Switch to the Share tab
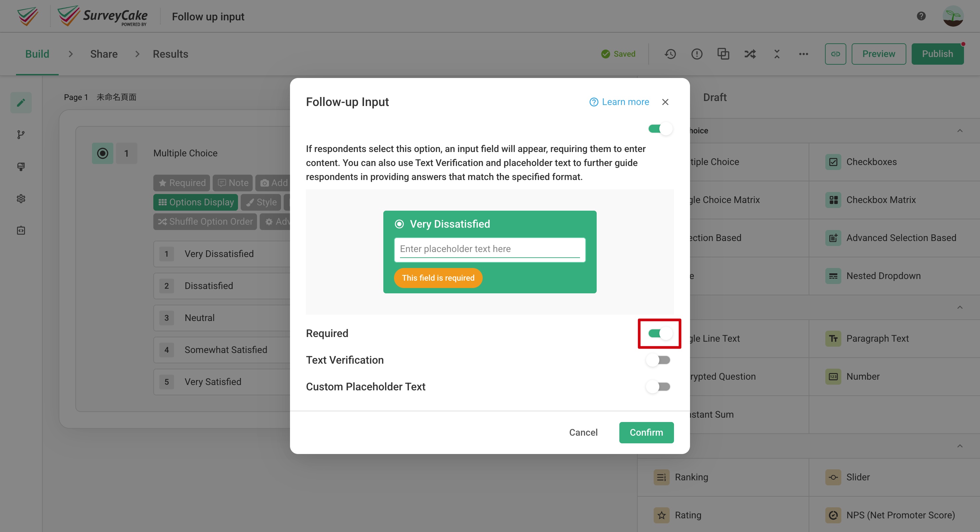Image resolution: width=980 pixels, height=532 pixels. (x=103, y=54)
